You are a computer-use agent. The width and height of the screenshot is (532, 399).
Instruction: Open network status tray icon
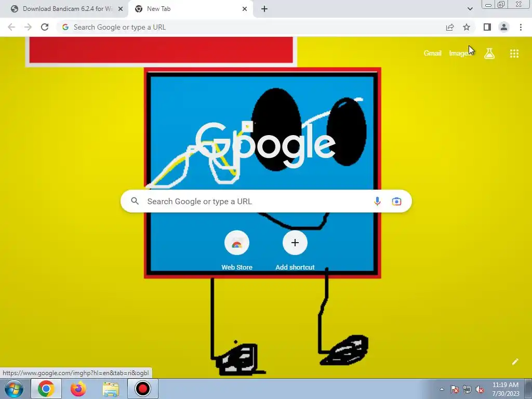(467, 389)
